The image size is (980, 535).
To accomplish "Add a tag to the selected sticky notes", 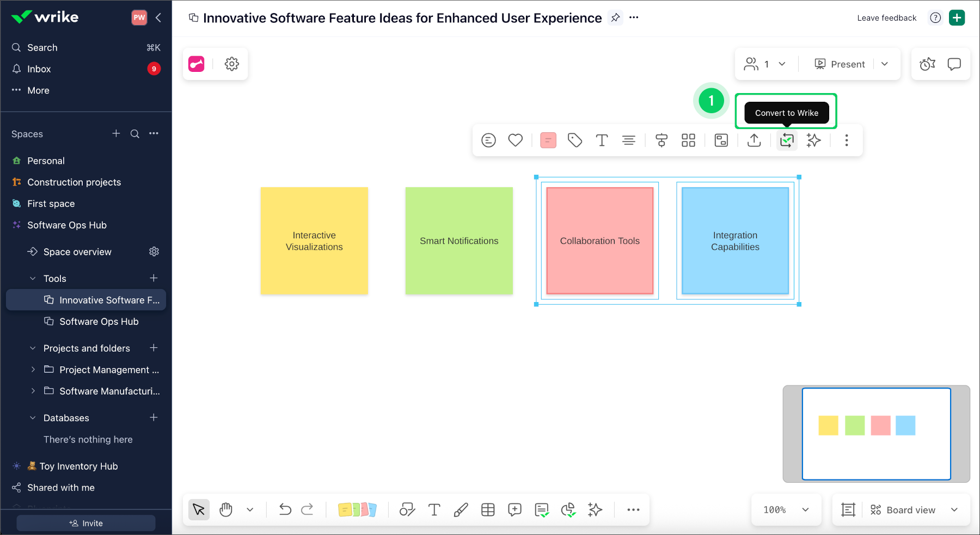I will pos(575,140).
